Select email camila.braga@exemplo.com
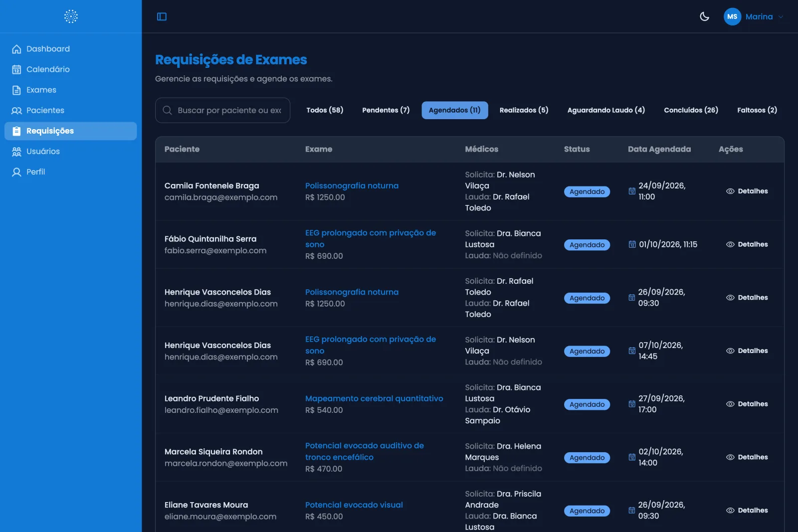Image resolution: width=798 pixels, height=532 pixels. click(221, 197)
